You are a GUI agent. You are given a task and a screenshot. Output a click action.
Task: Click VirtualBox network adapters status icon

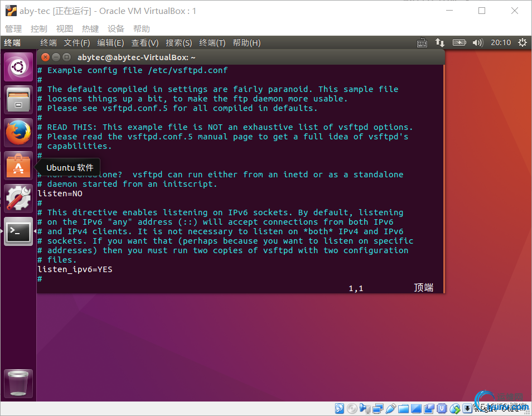(x=378, y=409)
